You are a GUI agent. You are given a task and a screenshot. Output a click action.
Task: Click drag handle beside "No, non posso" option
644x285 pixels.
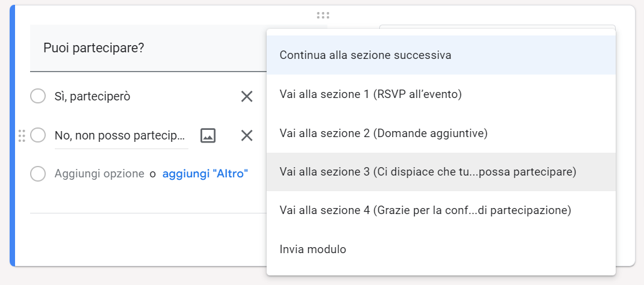tap(22, 135)
